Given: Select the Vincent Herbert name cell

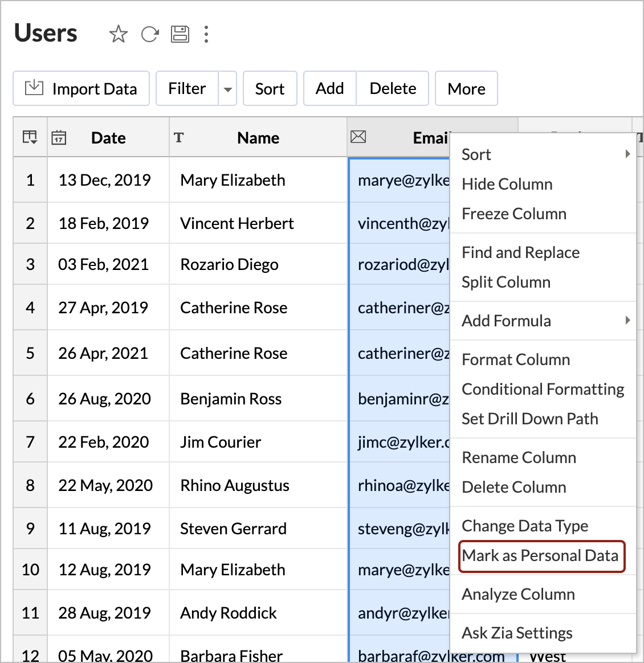Looking at the screenshot, I should tap(237, 223).
